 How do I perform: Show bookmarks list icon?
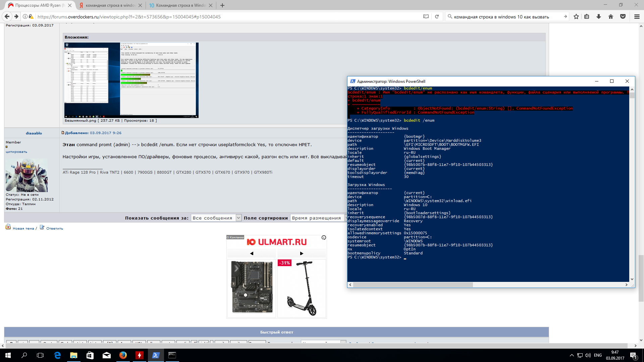(x=587, y=16)
